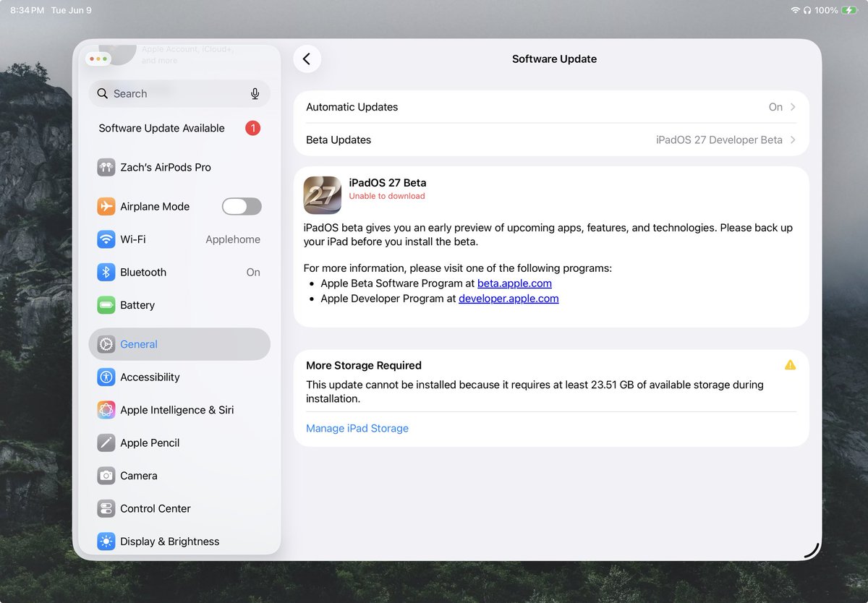Screen dimensions: 868x603
Task: Open Zach's AirPods Pro icon
Action: [106, 168]
